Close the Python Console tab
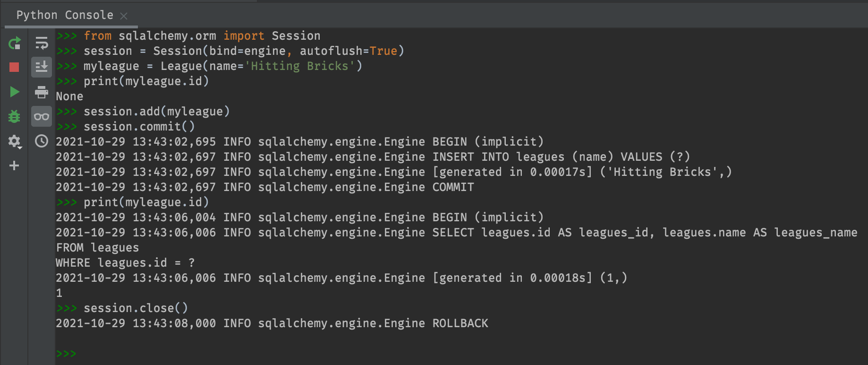868x365 pixels. [x=124, y=16]
